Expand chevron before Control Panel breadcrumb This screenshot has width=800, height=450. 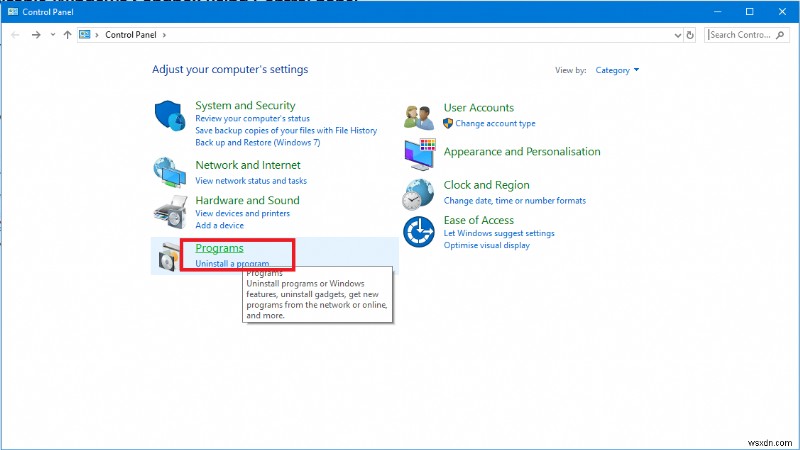click(x=96, y=35)
